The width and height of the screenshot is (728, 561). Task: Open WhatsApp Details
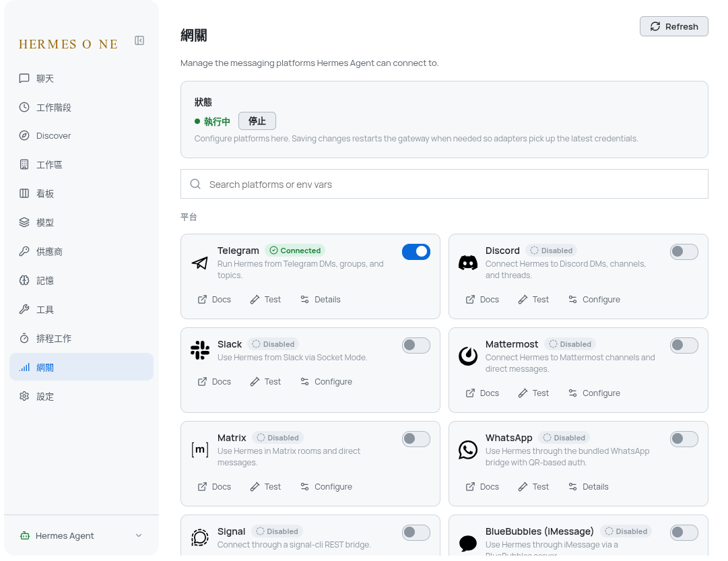point(588,487)
